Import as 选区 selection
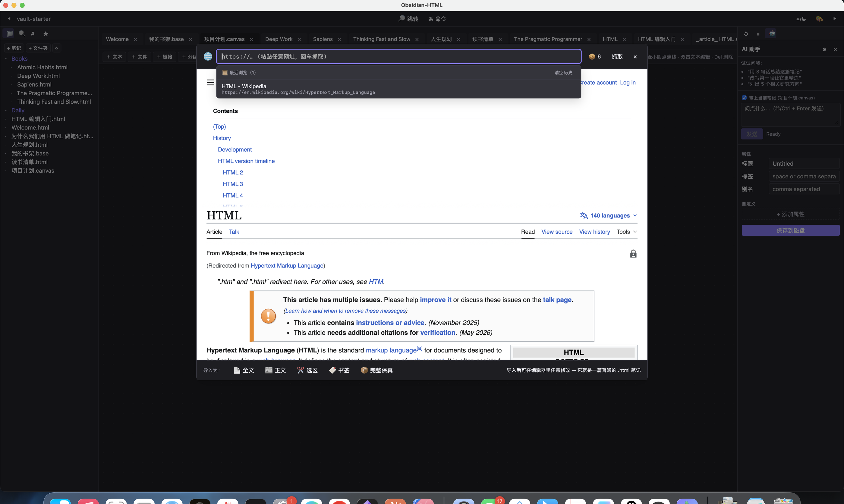The height and width of the screenshot is (504, 844). point(307,370)
